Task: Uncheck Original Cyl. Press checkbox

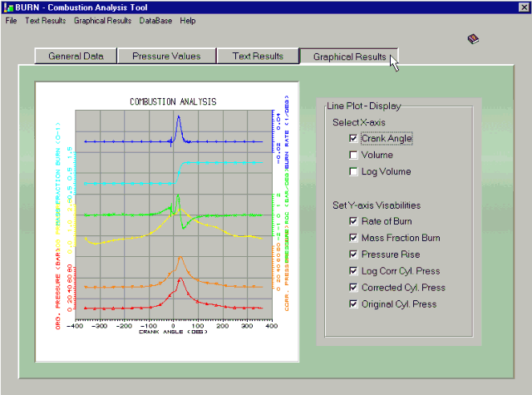Action: point(353,304)
